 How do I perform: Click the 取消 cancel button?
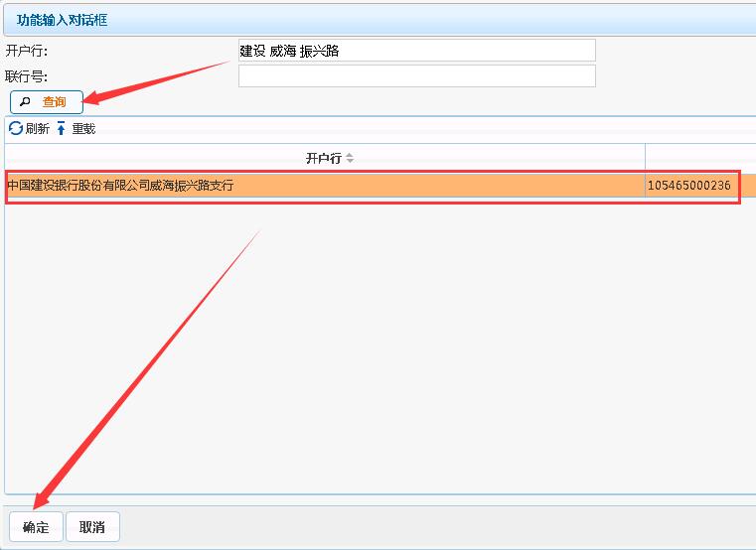92,527
